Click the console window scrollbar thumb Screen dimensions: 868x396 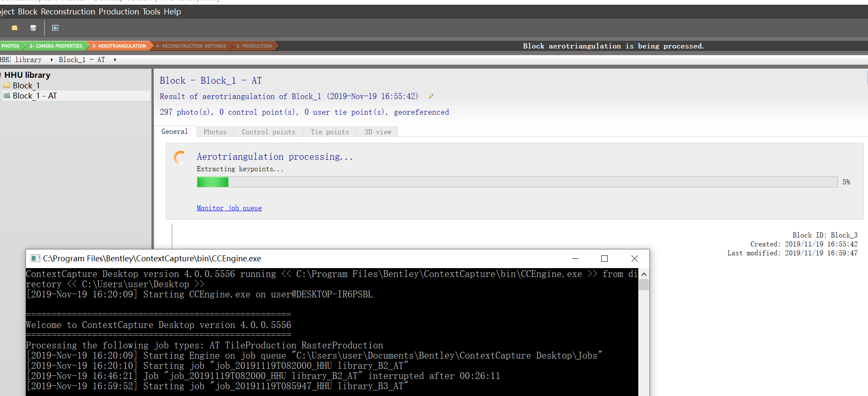(644, 285)
